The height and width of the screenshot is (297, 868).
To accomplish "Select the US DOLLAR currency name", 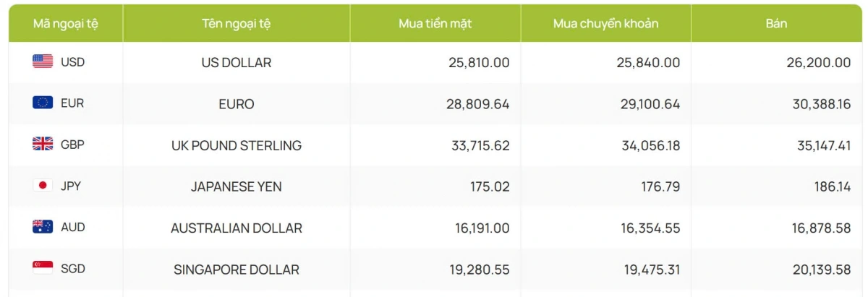I will click(237, 63).
